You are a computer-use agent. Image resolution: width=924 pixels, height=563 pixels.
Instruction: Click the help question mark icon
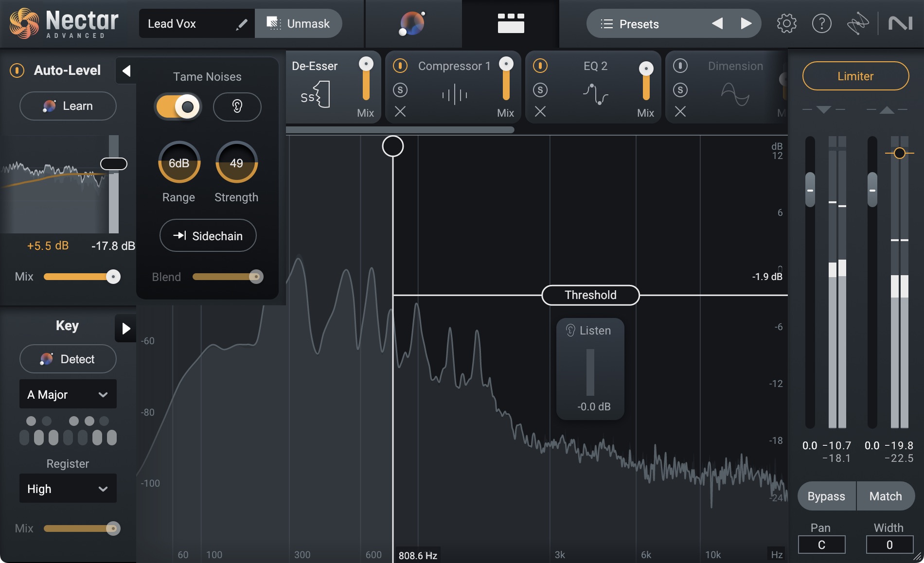(x=821, y=23)
